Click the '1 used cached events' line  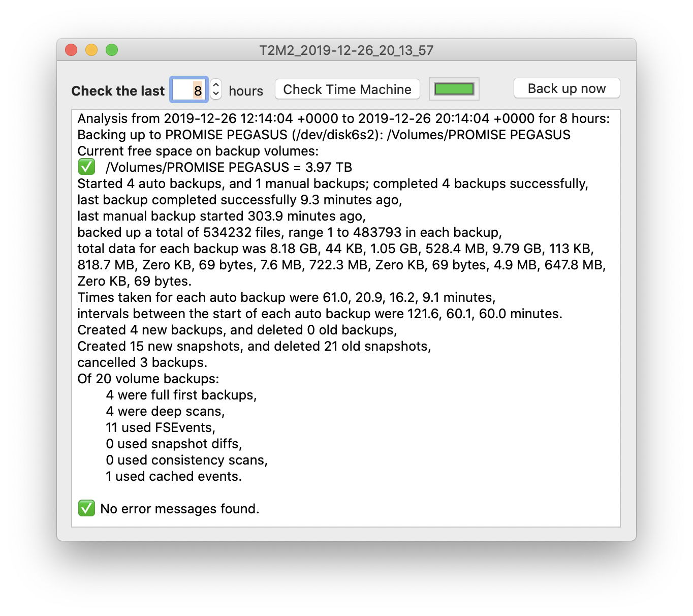tap(174, 476)
